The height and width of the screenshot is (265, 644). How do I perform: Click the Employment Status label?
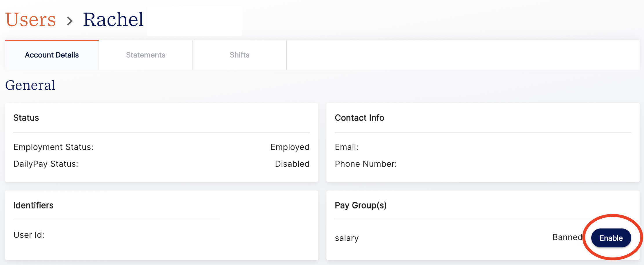pyautogui.click(x=53, y=147)
